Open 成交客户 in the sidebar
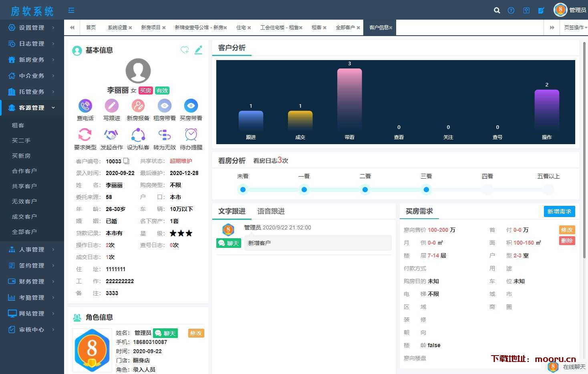This screenshot has height=374, width=588. coord(24,217)
